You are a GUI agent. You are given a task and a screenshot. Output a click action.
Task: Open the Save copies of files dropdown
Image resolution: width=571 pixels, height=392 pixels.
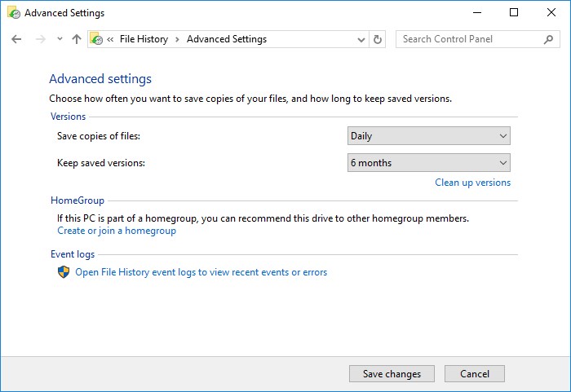429,136
